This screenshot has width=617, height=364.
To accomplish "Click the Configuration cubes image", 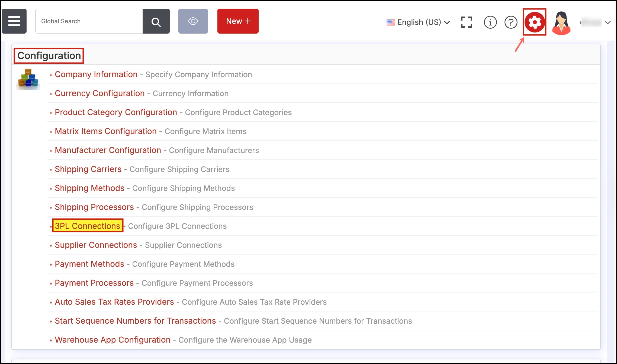I will pos(28,79).
